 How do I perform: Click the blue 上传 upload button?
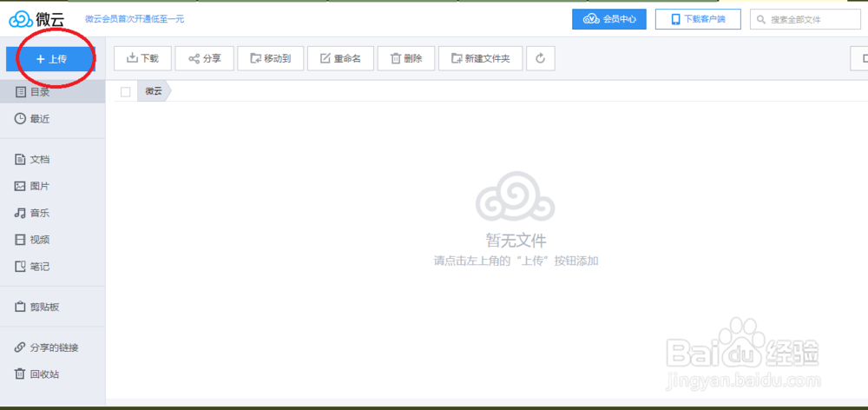[51, 59]
